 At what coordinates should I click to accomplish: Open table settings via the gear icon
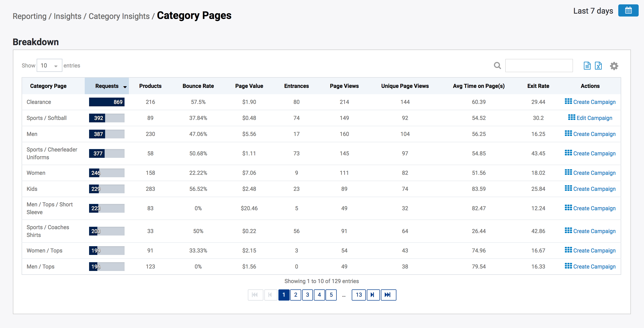click(614, 66)
